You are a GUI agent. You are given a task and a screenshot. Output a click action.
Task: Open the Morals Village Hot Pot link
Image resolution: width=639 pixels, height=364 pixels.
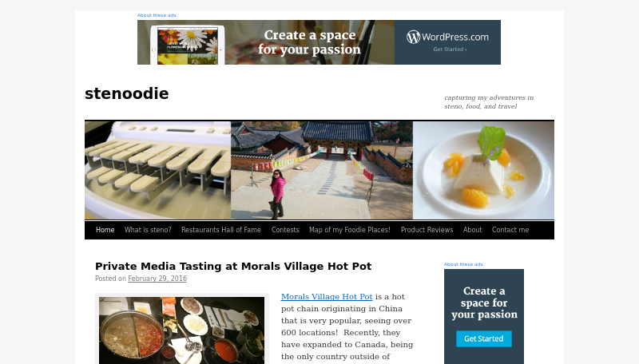[327, 297]
